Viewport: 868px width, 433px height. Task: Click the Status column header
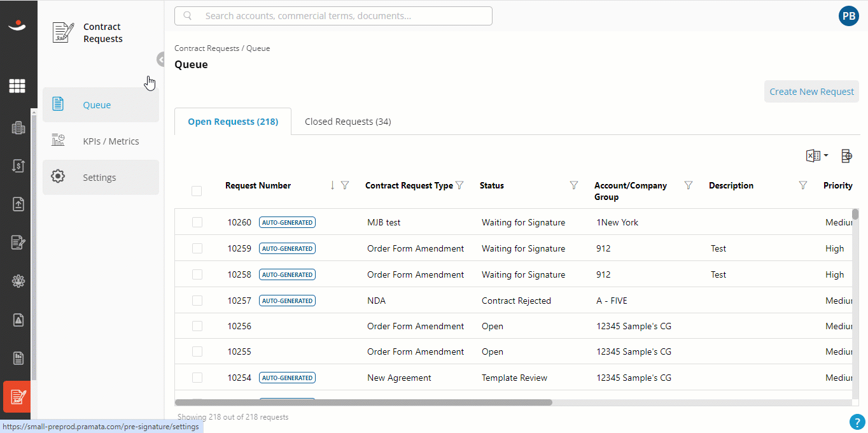pos(492,185)
